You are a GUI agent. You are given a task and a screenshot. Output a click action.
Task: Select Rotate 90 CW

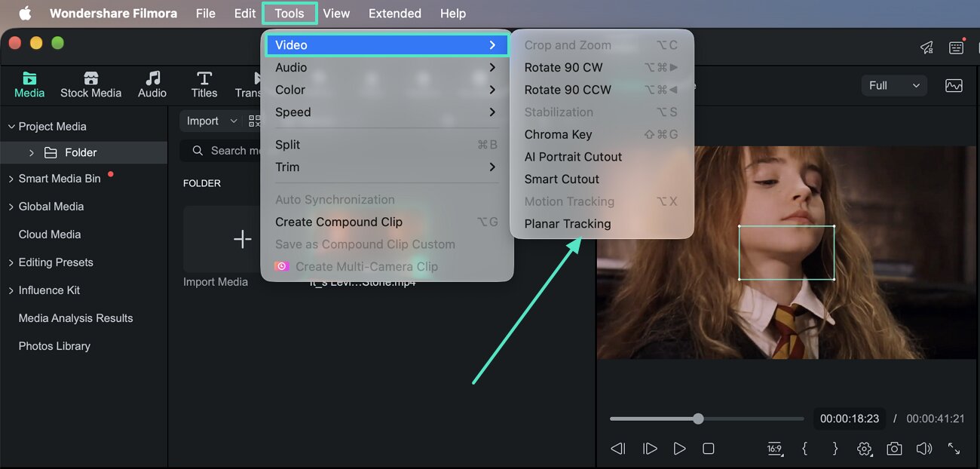tap(602, 68)
